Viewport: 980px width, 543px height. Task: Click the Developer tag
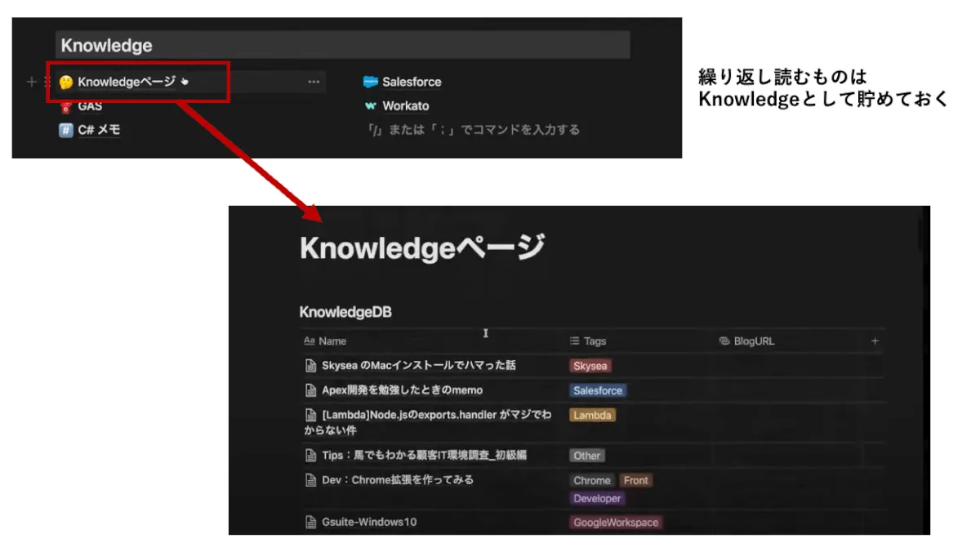(x=598, y=498)
